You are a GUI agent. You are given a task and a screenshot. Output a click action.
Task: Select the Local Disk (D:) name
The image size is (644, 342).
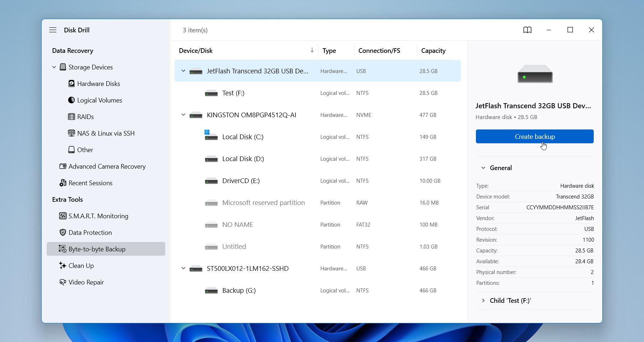point(243,159)
